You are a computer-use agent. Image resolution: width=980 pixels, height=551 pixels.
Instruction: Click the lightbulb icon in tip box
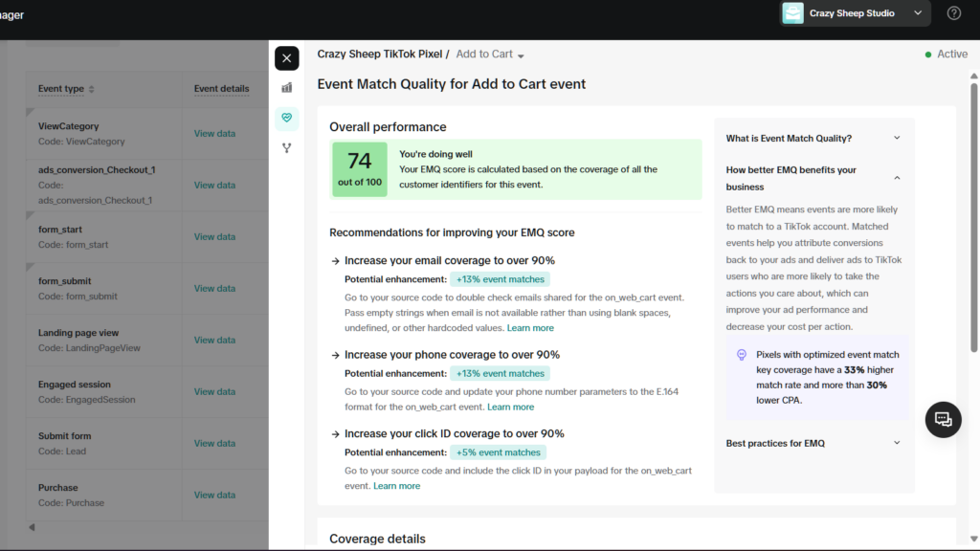tap(741, 355)
